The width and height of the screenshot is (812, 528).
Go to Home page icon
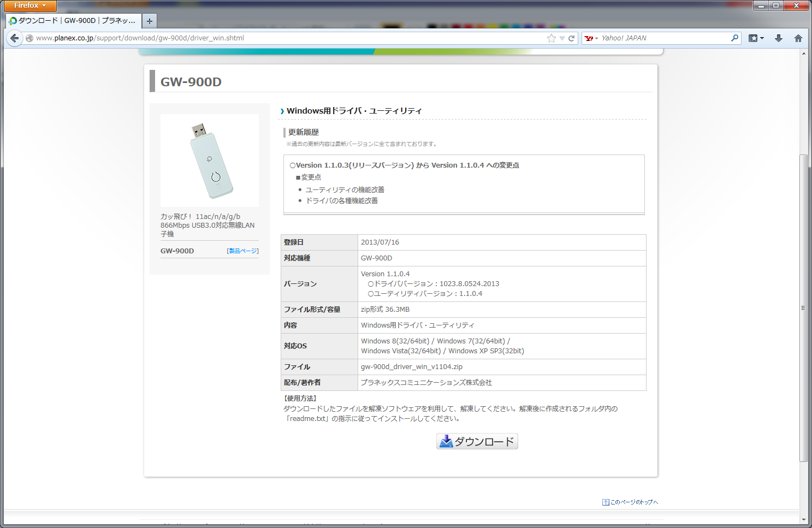(x=798, y=38)
